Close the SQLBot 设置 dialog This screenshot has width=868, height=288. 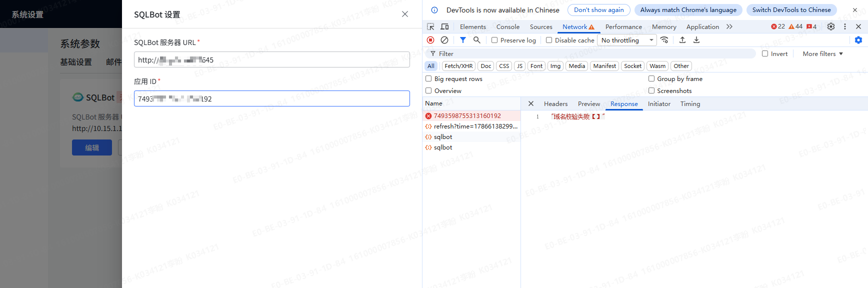tap(405, 14)
